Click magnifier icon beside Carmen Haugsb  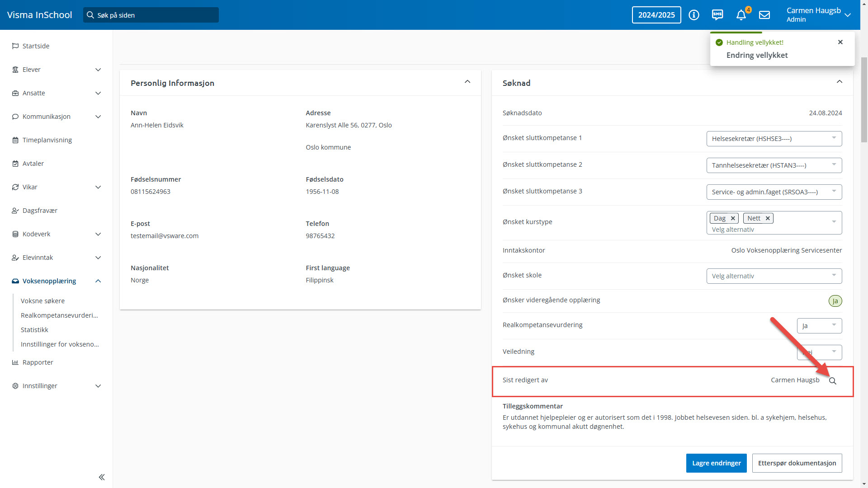[833, 381]
